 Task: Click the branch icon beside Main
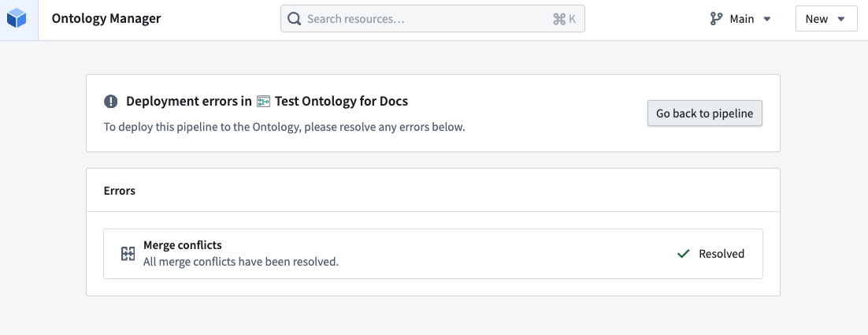point(716,19)
